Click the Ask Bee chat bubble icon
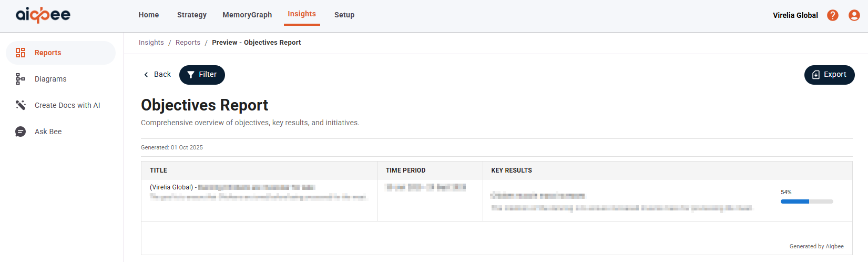Image resolution: width=868 pixels, height=262 pixels. pos(21,132)
